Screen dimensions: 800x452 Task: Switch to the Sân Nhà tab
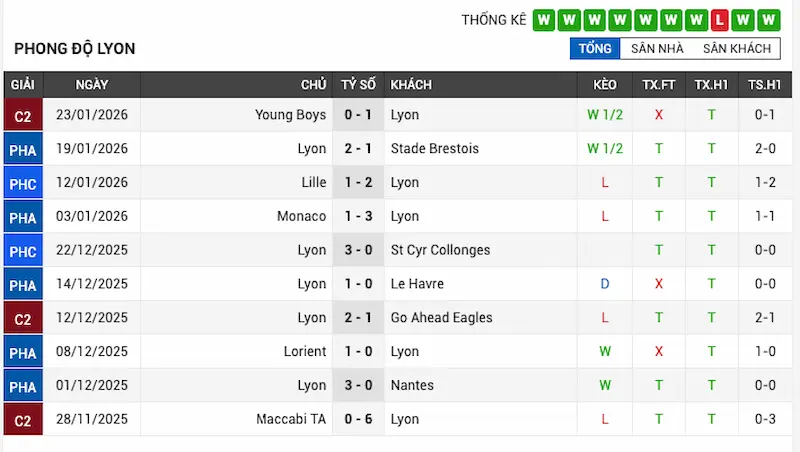pyautogui.click(x=657, y=48)
